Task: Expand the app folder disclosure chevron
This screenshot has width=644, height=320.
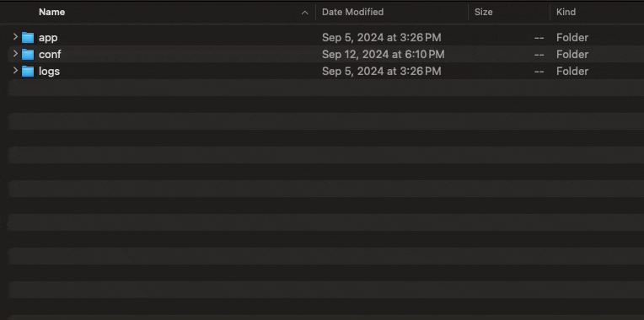Action: [x=15, y=37]
